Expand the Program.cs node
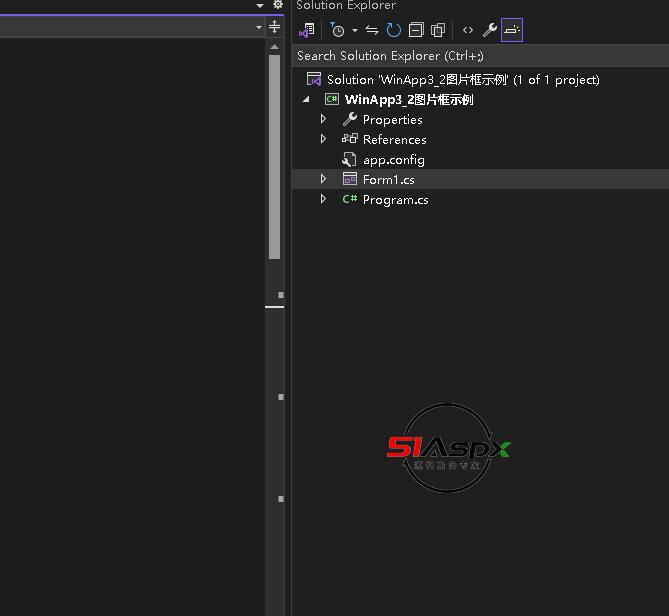Viewport: 669px width, 616px height. coord(323,199)
